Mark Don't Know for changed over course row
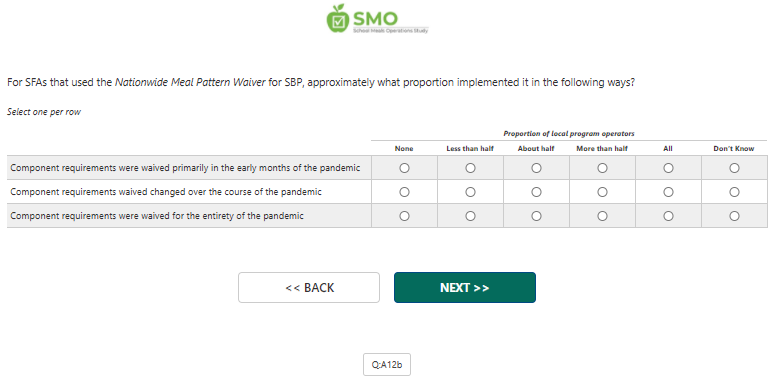Image resolution: width=777 pixels, height=386 pixels. pyautogui.click(x=734, y=192)
